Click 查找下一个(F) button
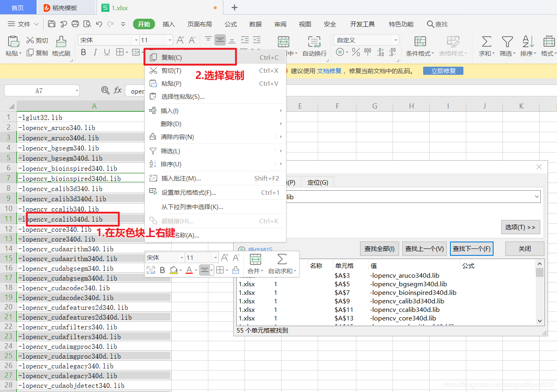The image size is (557, 392). (x=472, y=248)
